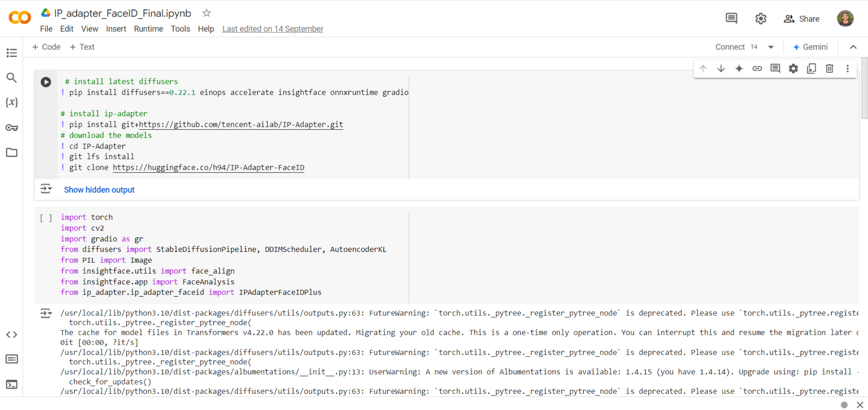Open the Insert menu

click(116, 29)
